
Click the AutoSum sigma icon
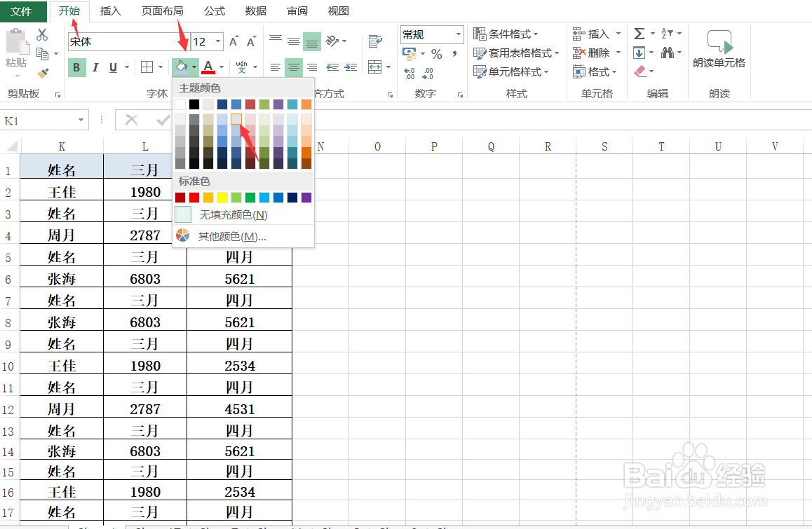(640, 34)
